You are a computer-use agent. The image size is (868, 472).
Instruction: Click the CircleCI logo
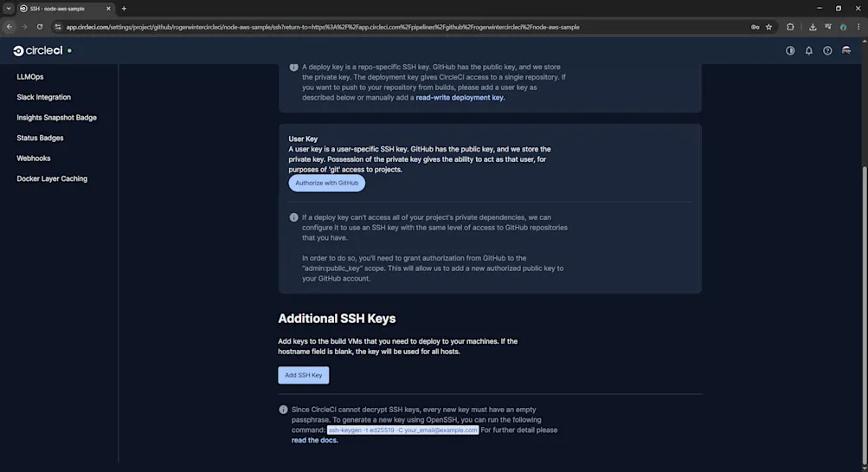[x=37, y=50]
